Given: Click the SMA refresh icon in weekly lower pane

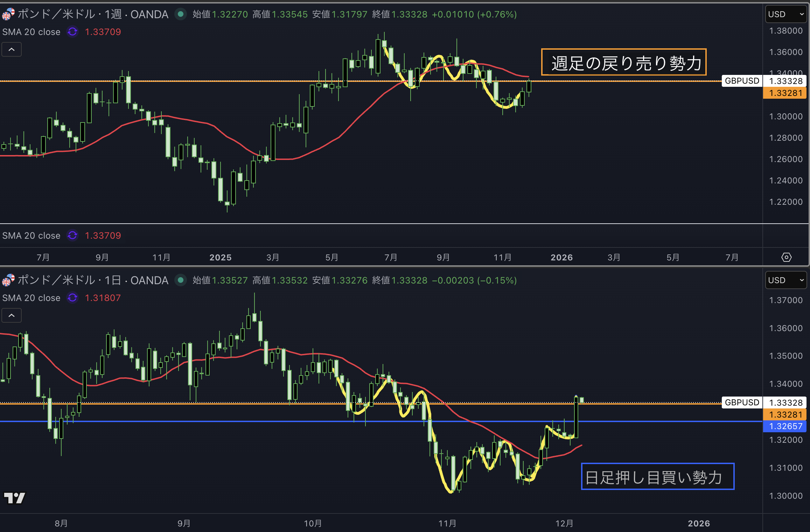Looking at the screenshot, I should point(72,236).
